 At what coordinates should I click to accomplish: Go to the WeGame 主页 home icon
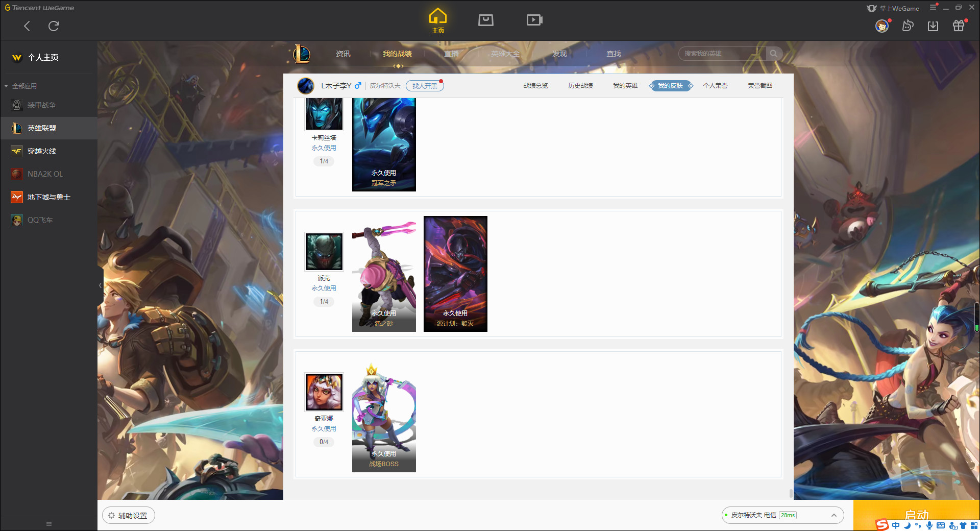(x=438, y=21)
